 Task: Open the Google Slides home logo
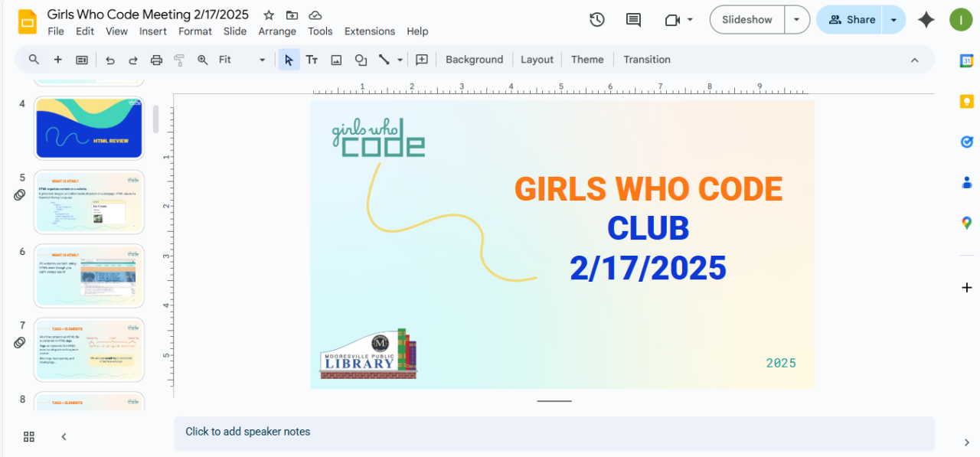coord(28,21)
